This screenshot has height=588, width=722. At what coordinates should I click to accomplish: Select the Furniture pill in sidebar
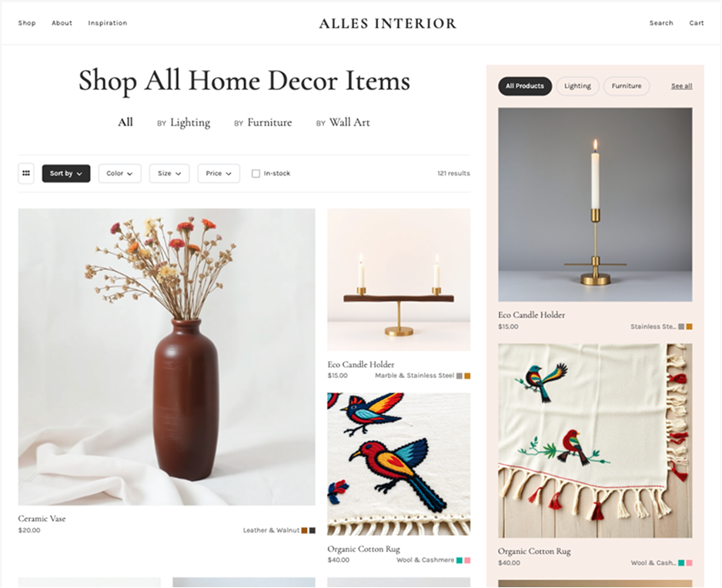(627, 86)
